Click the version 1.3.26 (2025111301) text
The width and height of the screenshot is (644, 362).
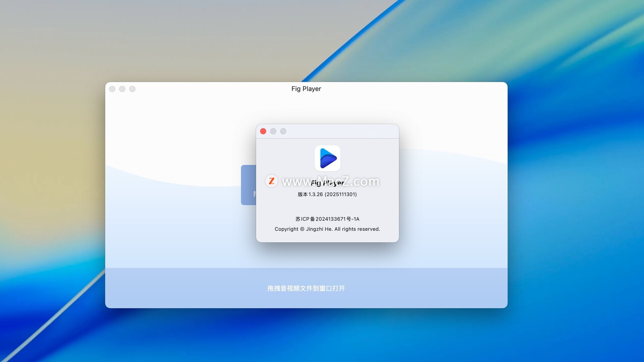coord(327,194)
